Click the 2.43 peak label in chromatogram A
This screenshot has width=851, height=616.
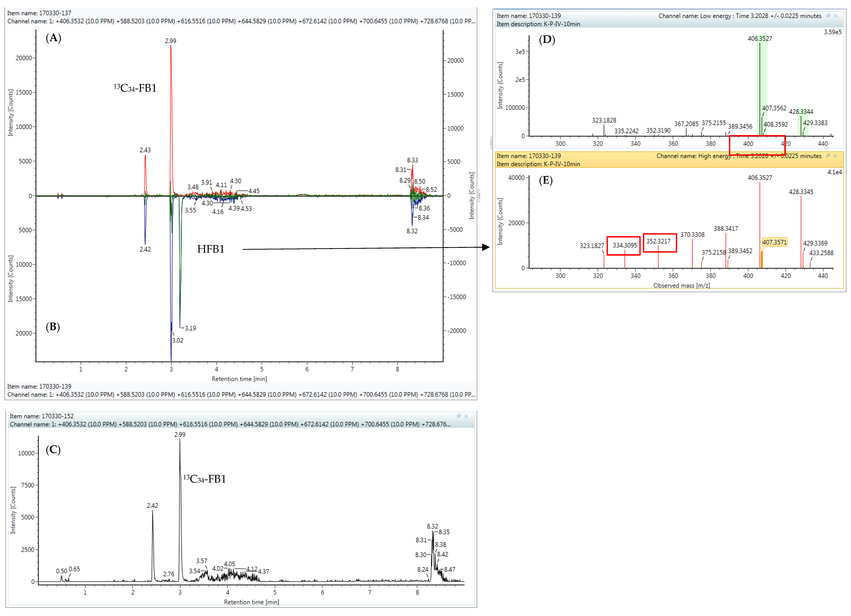[145, 150]
